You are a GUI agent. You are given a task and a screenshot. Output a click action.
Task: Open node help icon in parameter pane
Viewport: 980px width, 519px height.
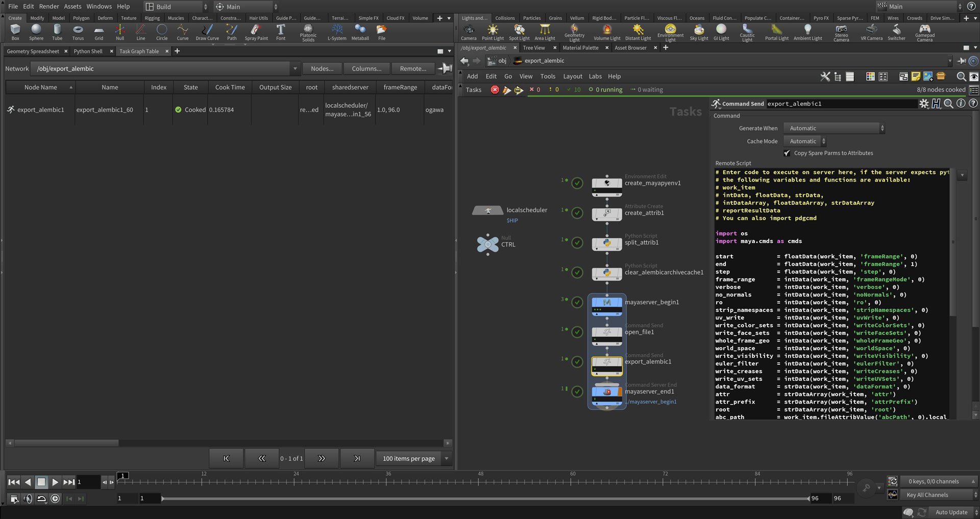tap(973, 104)
